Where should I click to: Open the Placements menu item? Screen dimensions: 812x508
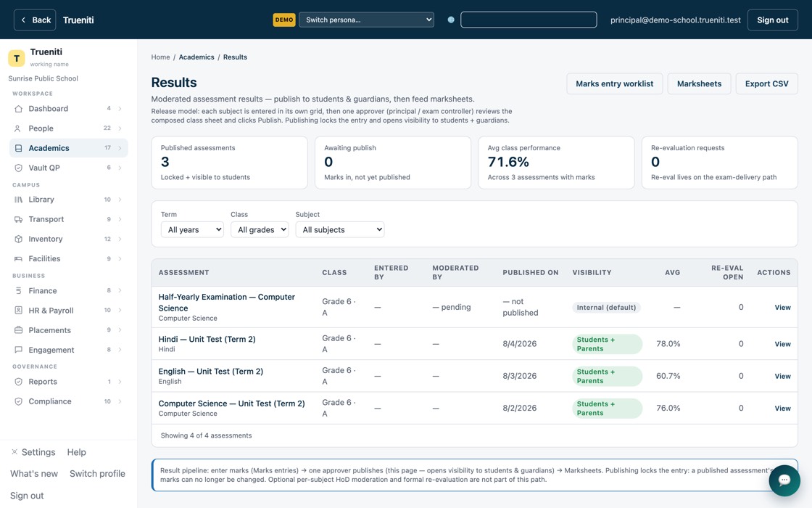[x=68, y=330]
